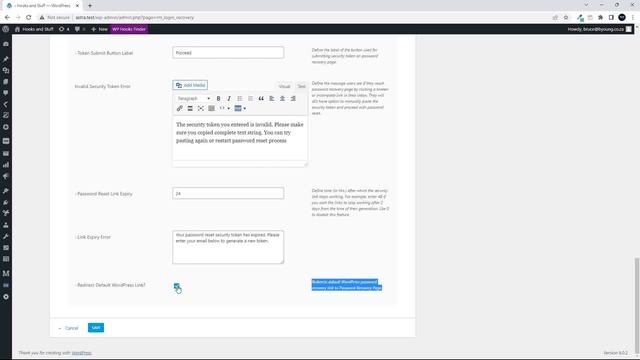Open the megaphone marketing sidebar icon
Viewport: 640px width, 360px height.
[x=6, y=176]
